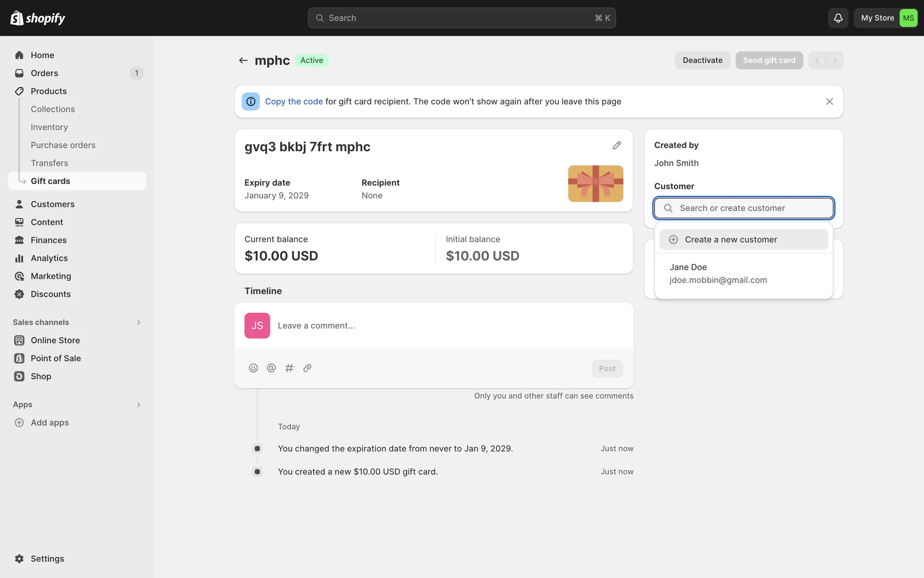Screen dimensions: 924x578
Task: Open the notifications bell
Action: click(838, 18)
